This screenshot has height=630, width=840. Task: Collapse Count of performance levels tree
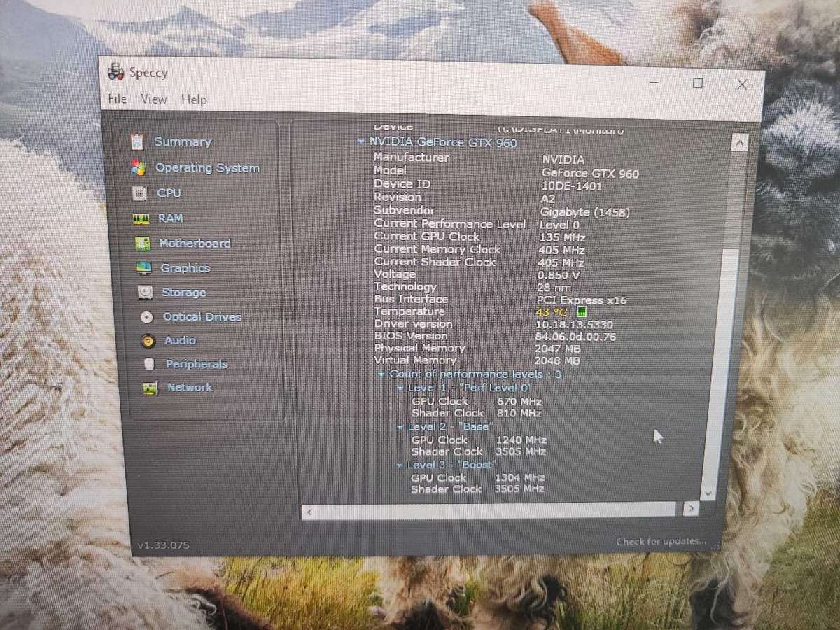[x=381, y=374]
